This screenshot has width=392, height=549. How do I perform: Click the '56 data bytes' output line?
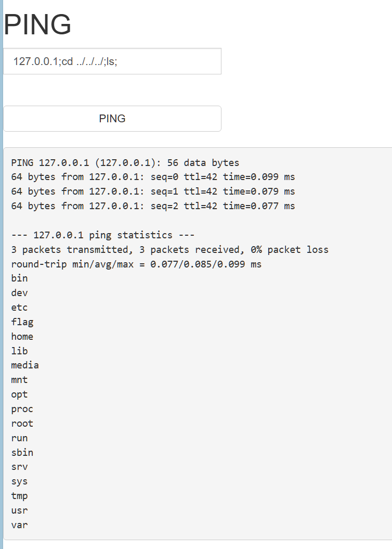[125, 163]
